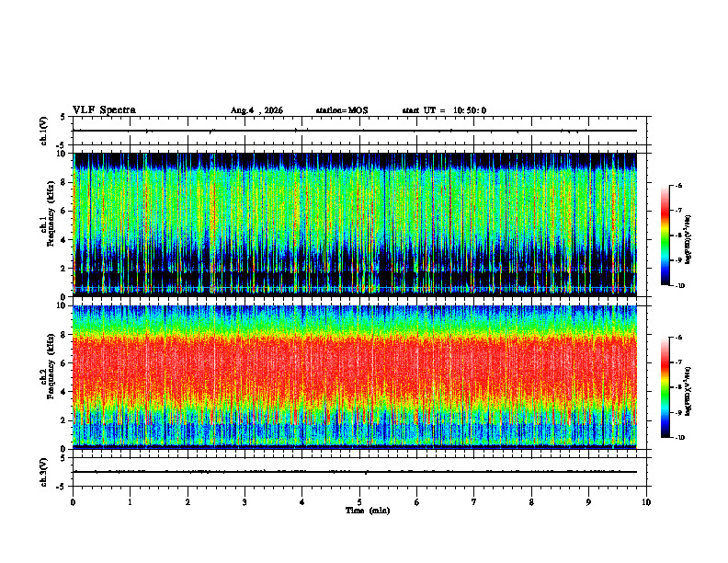Screen dimensions: 728x563
Task: Select the "start UT = 10:50: 0" text
Action: 444,110
